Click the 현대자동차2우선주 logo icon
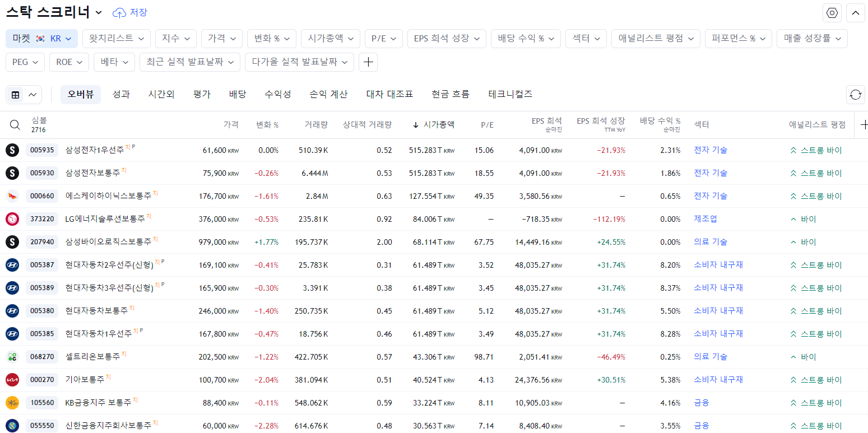This screenshot has height=433, width=868. pyautogui.click(x=12, y=265)
